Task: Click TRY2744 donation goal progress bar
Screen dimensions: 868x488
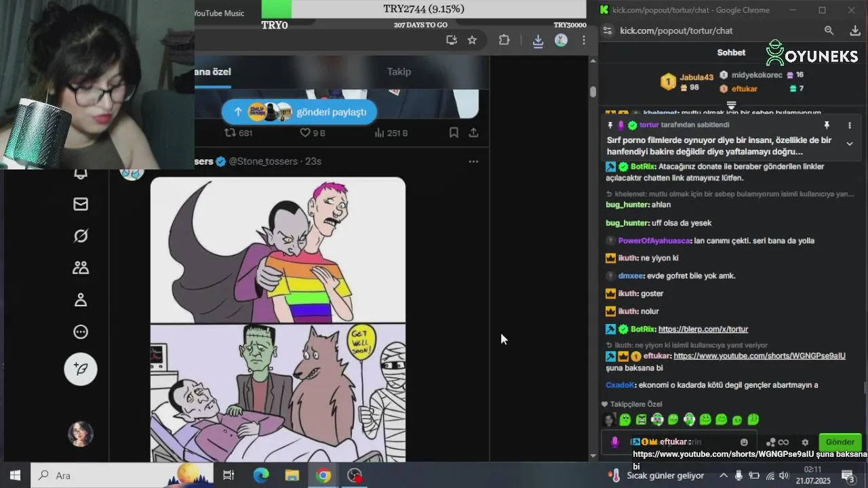Action: [x=424, y=9]
